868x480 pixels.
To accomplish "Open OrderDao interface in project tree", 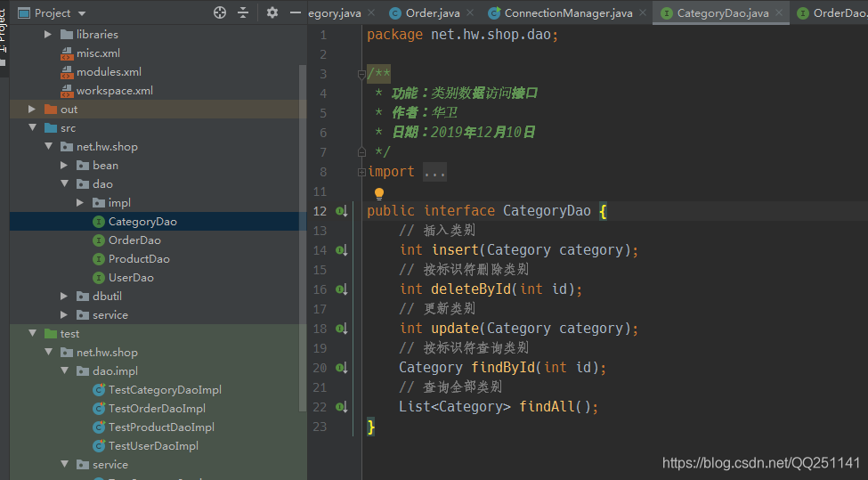I will 134,240.
